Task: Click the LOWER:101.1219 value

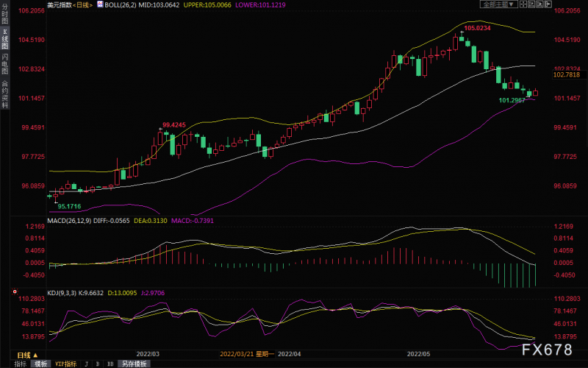Action: 260,5
